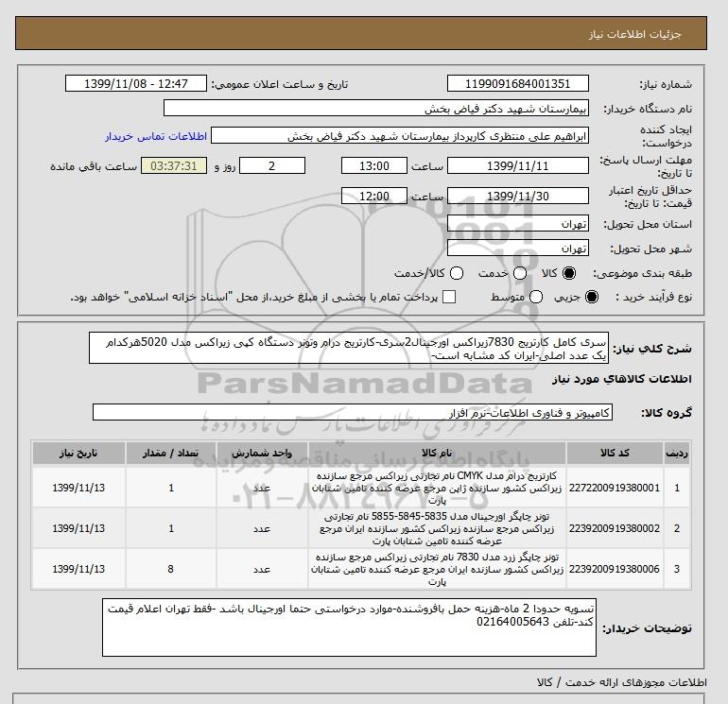Tick Islamic treasury bonds payment checkbox

[449, 297]
